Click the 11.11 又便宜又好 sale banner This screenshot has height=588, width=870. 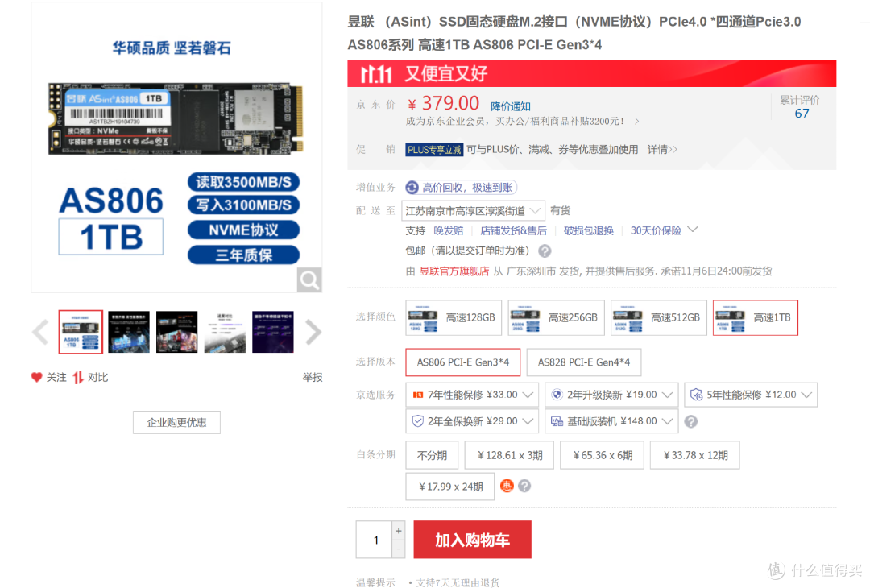click(591, 74)
